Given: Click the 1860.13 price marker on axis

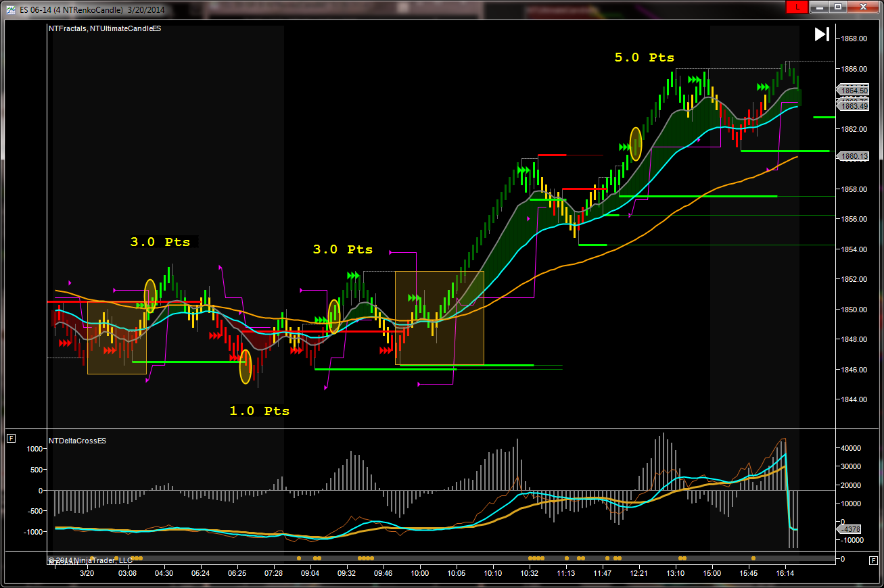Looking at the screenshot, I should tap(854, 156).
